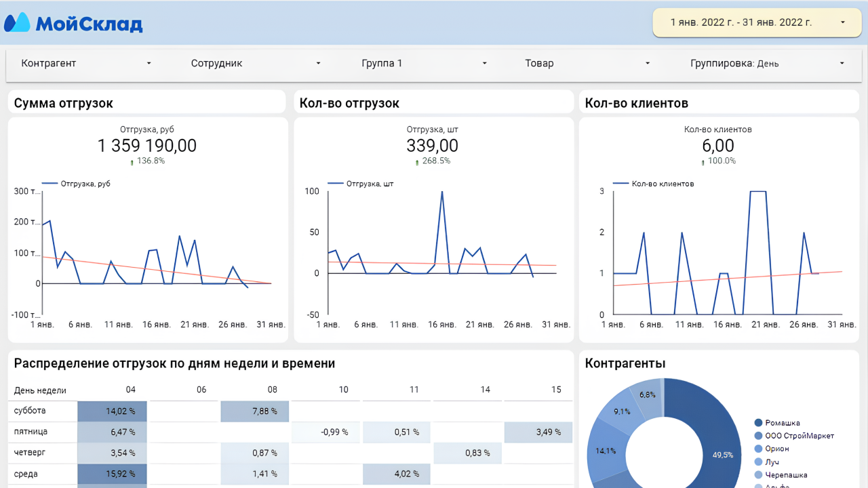Click the 339,00 shipment count value
The height and width of the screenshot is (488, 868).
click(x=433, y=146)
